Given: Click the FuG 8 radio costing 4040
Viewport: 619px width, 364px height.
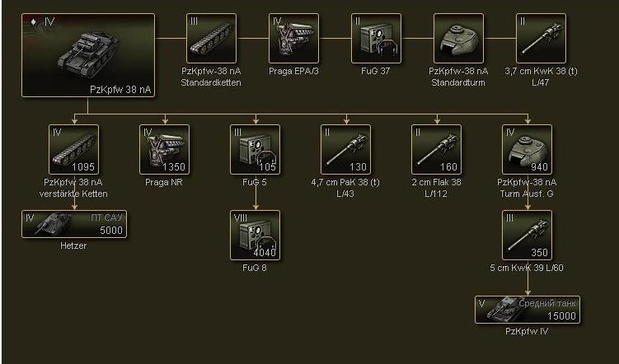Looking at the screenshot, I should click(255, 235).
